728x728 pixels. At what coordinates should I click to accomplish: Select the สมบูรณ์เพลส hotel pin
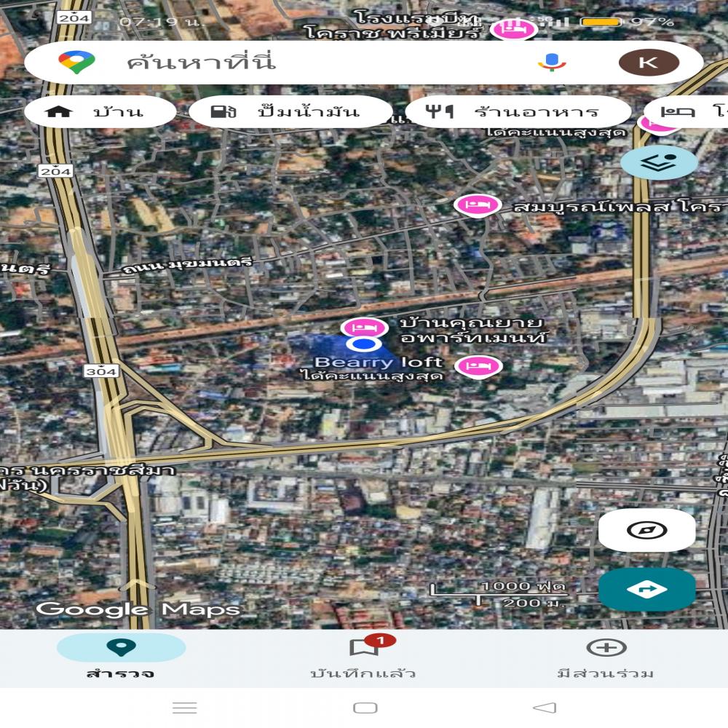click(478, 205)
